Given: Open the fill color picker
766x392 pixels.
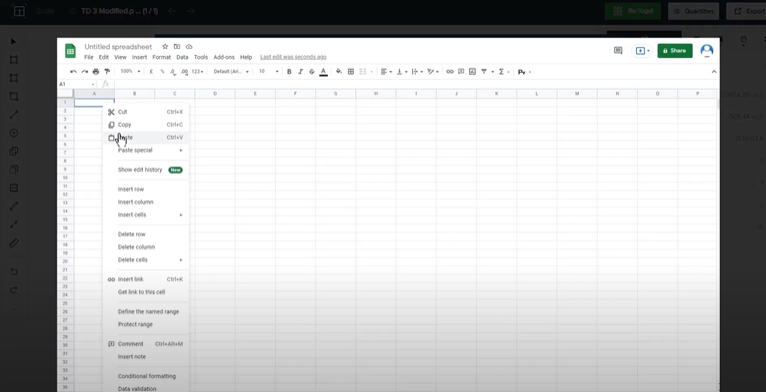Looking at the screenshot, I should (x=339, y=71).
